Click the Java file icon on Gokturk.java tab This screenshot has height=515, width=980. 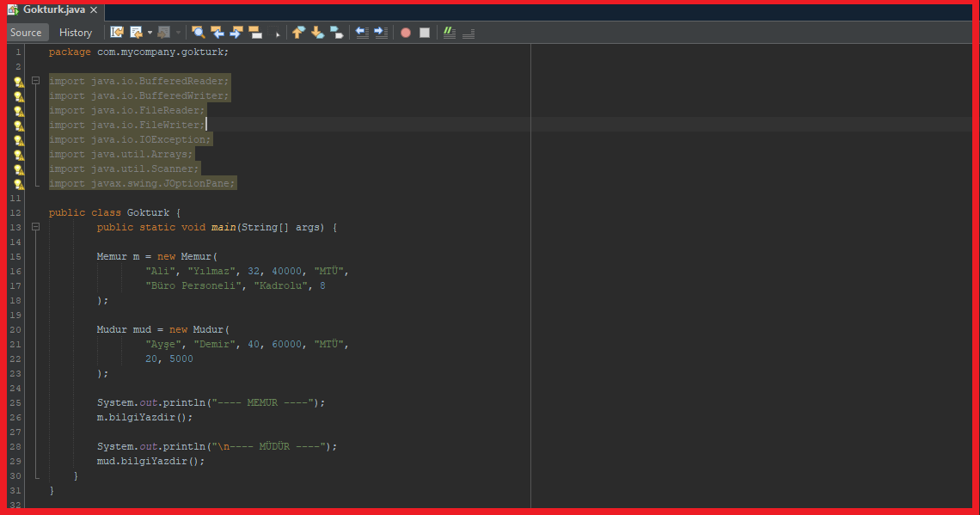(13, 10)
